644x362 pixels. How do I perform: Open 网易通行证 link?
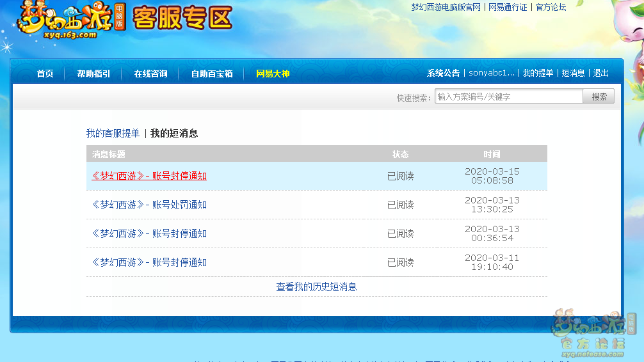click(x=508, y=8)
